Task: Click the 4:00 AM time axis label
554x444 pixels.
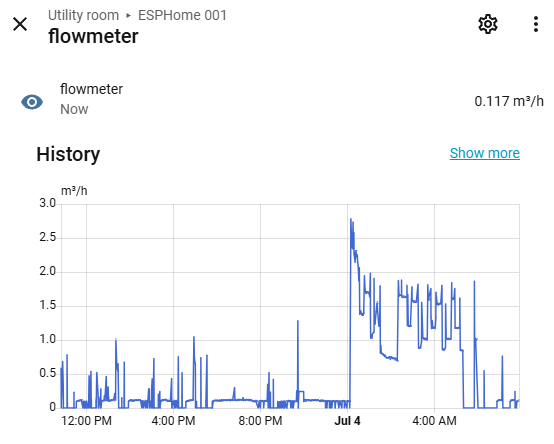Action: tap(434, 421)
